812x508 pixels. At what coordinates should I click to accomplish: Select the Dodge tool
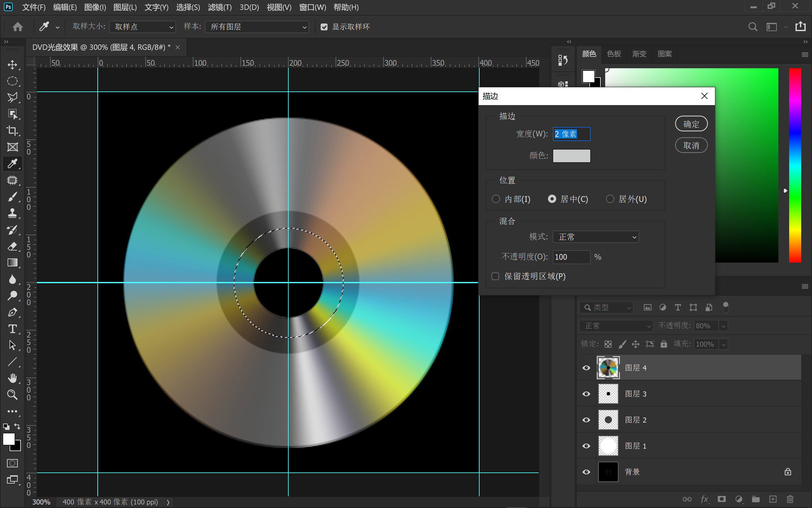(12, 296)
